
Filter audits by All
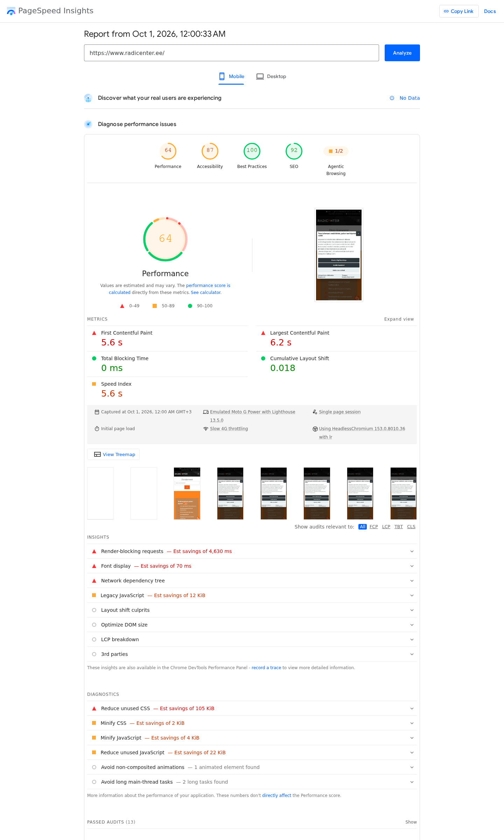363,527
